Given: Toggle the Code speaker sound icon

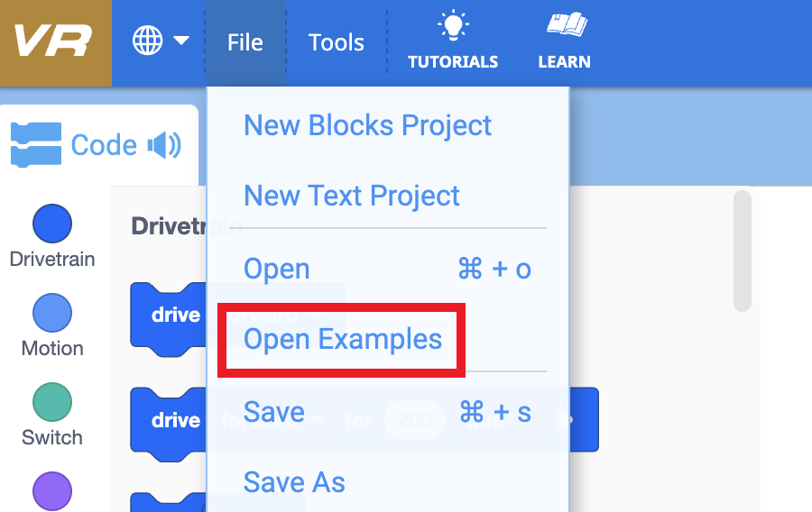Looking at the screenshot, I should click(165, 145).
